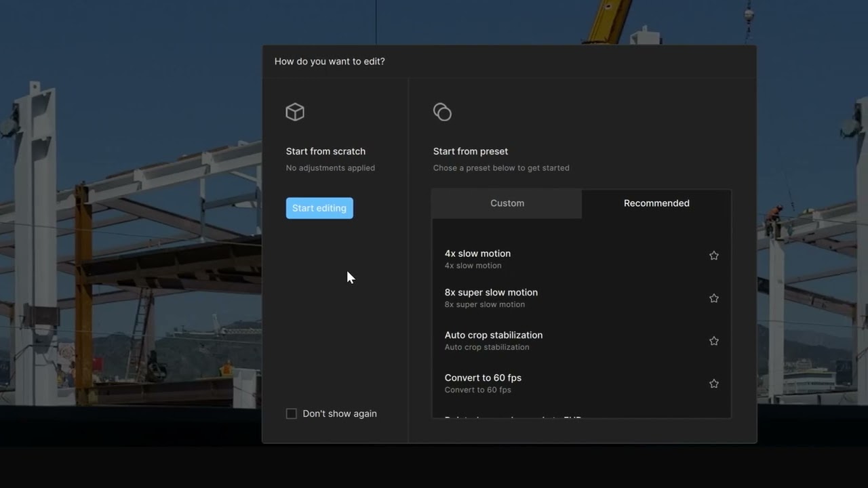
Task: Choose the Convert to 60 fps preset
Action: point(581,384)
